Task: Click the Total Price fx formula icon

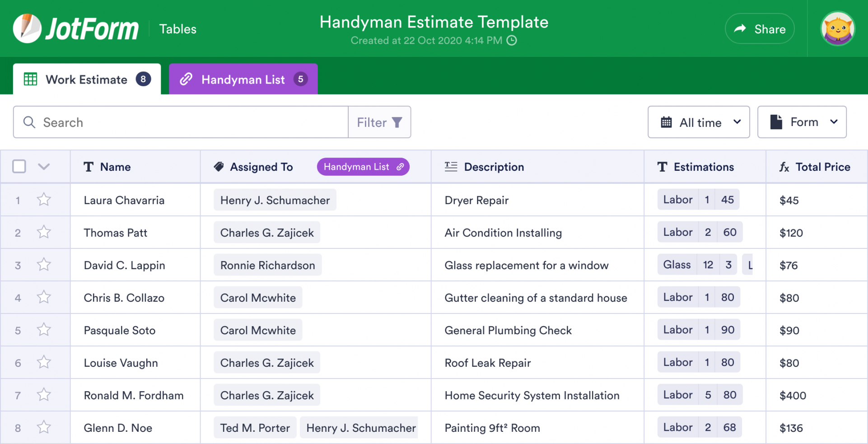Action: 784,167
